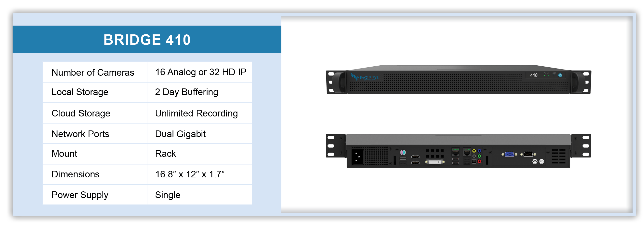Click the white DVI port on rear panel
Screen dimensions: 644x228
pyautogui.click(x=435, y=162)
